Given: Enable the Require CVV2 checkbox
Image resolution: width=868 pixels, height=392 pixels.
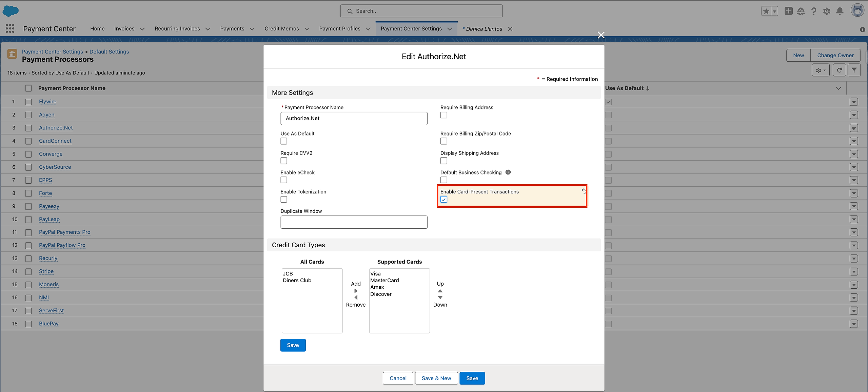Looking at the screenshot, I should coord(284,161).
